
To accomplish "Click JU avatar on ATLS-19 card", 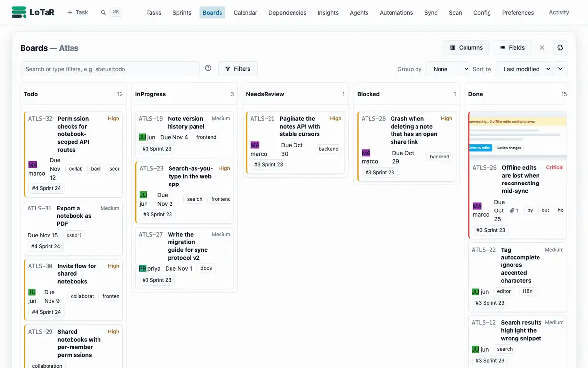I will coord(143,137).
